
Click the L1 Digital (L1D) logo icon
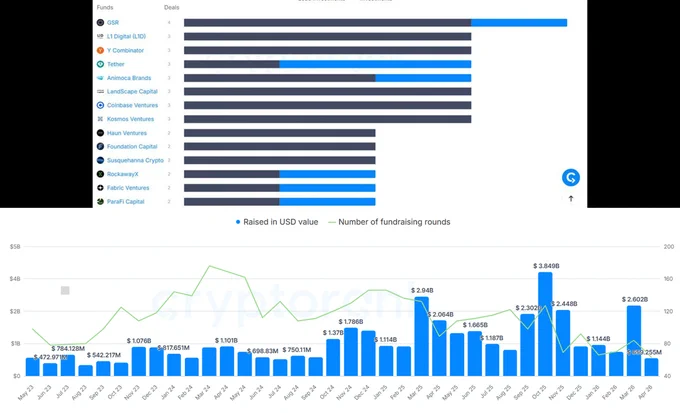coord(100,36)
